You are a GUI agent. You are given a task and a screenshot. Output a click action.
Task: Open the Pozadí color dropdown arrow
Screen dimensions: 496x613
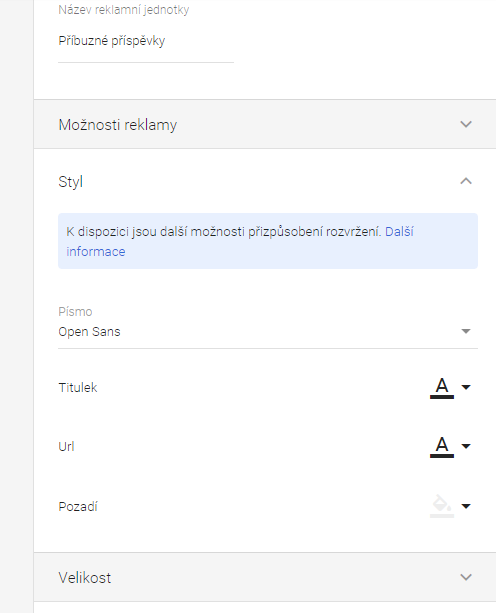pos(466,506)
